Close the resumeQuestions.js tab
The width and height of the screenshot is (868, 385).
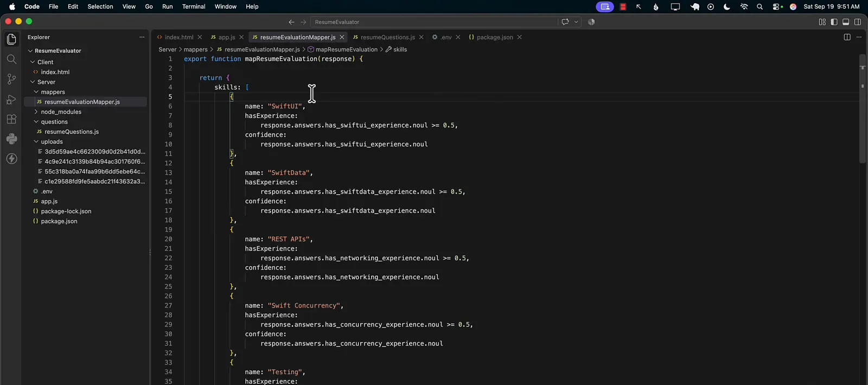(421, 37)
